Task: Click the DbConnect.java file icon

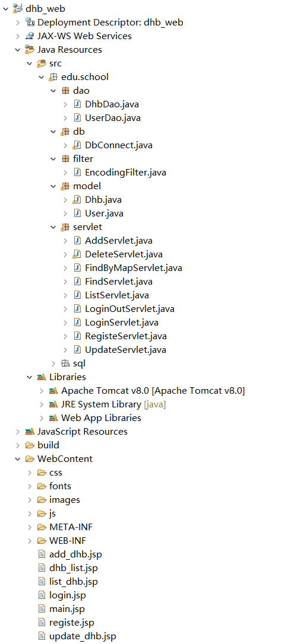Action: pyautogui.click(x=77, y=145)
